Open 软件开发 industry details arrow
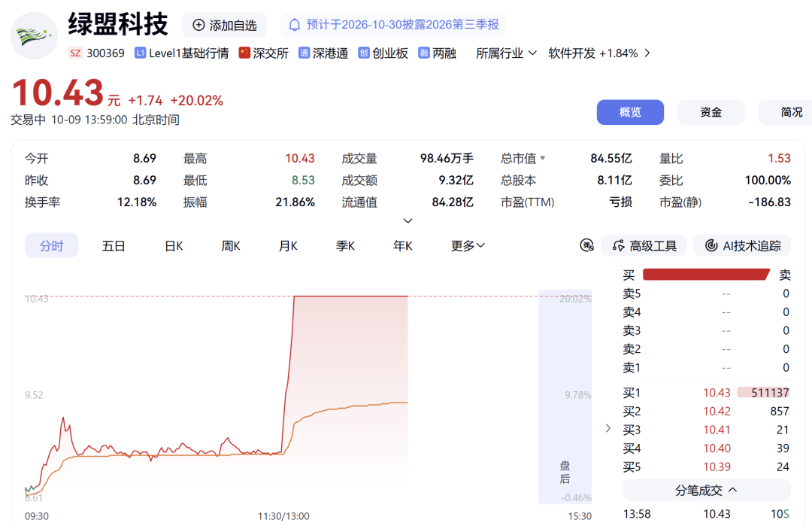The image size is (812, 526). coord(647,53)
